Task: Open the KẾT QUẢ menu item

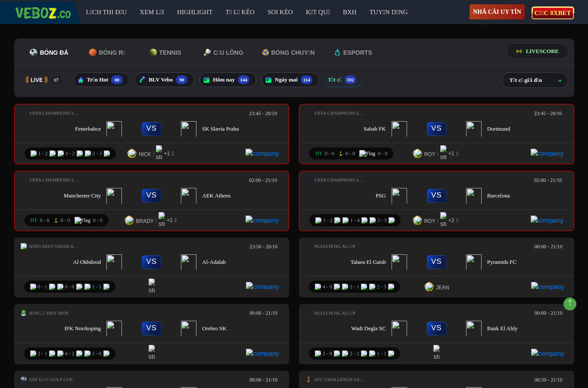Action: pyautogui.click(x=318, y=12)
